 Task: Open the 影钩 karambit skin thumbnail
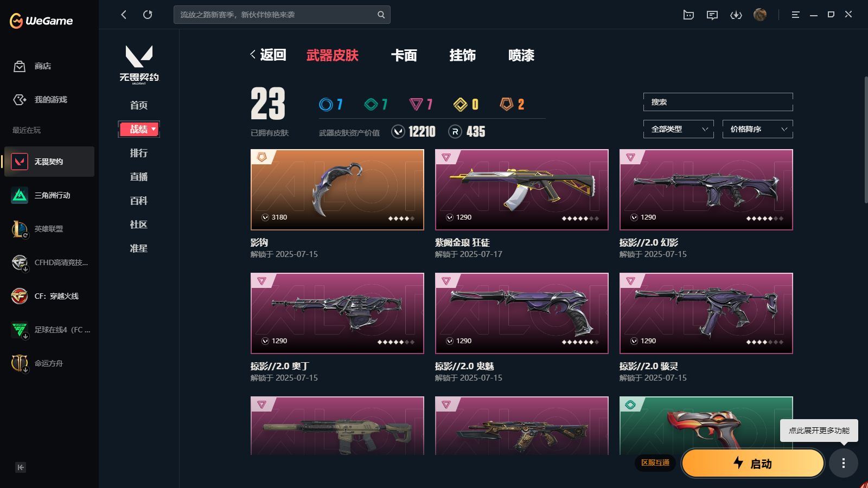coord(337,190)
